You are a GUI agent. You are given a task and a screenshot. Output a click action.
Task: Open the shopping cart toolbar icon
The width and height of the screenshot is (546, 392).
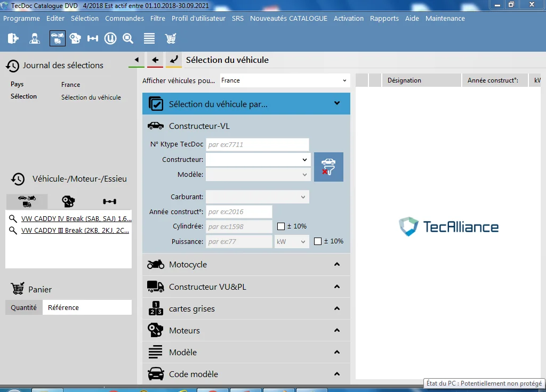pos(171,38)
